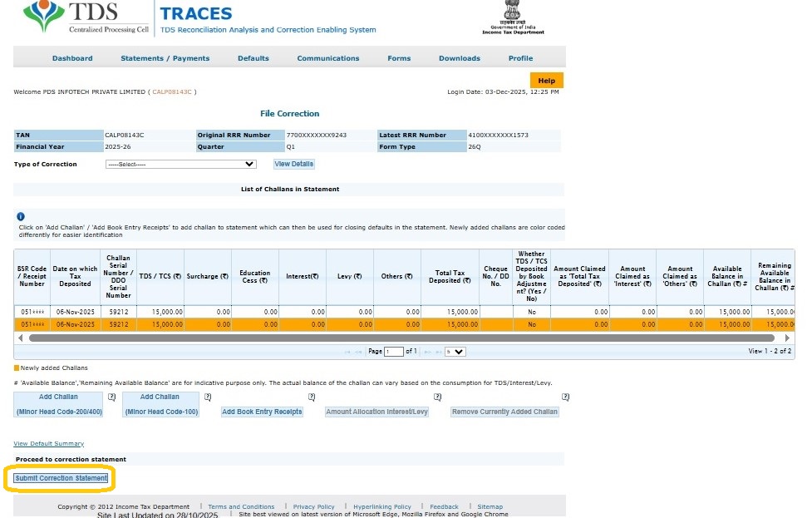This screenshot has height=518, width=812.
Task: Open the Defaults menu
Action: 253,58
